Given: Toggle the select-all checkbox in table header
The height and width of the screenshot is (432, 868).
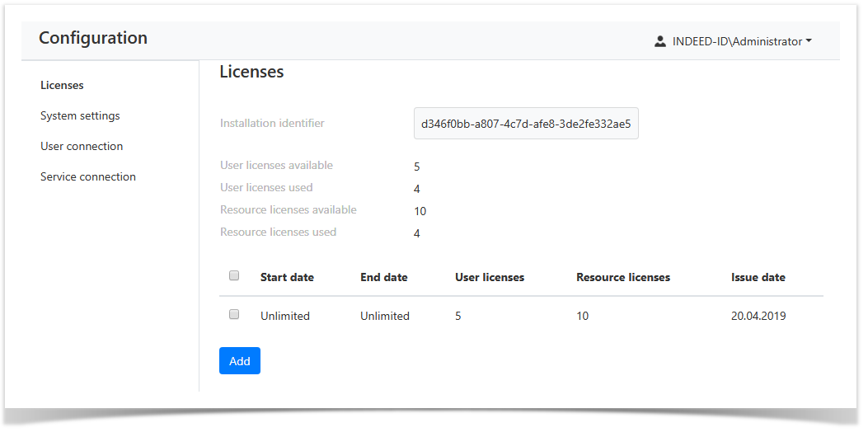Looking at the screenshot, I should [x=234, y=276].
